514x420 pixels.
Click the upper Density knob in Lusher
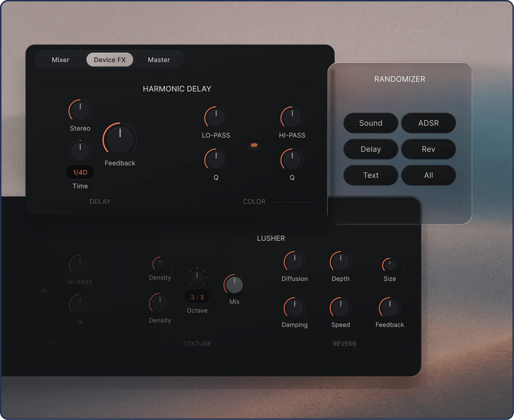[160, 264]
